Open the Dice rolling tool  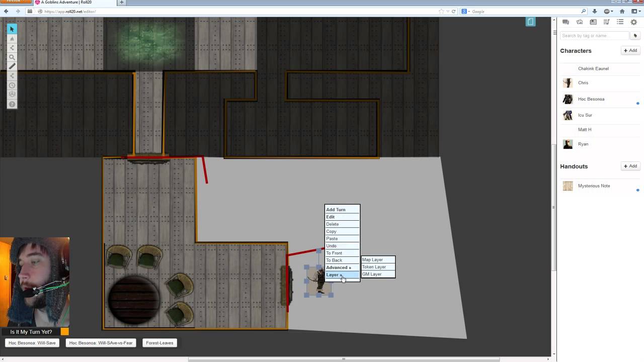point(12,95)
